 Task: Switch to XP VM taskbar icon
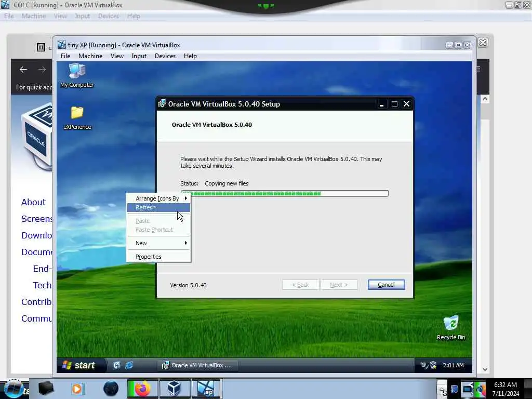[206, 389]
